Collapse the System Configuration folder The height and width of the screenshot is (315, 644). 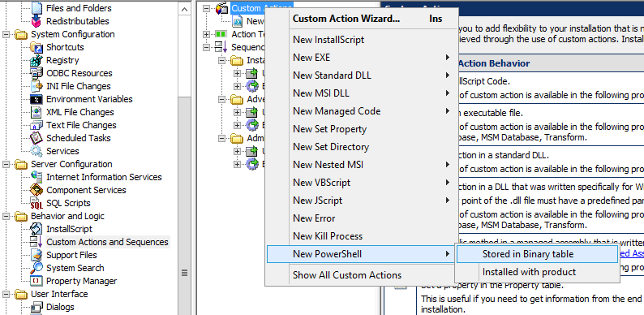pyautogui.click(x=6, y=35)
